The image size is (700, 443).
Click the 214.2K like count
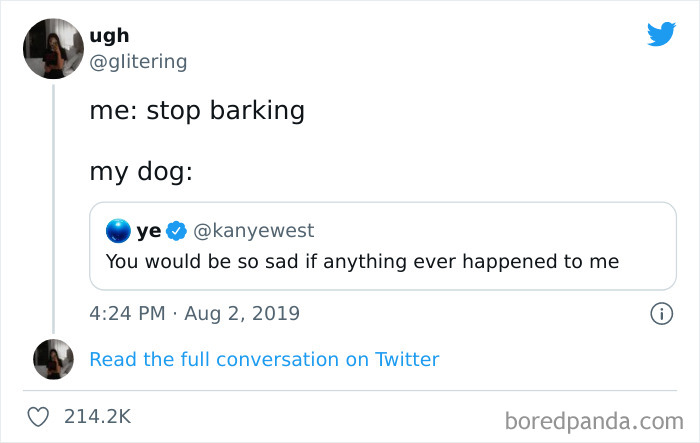tap(96, 416)
